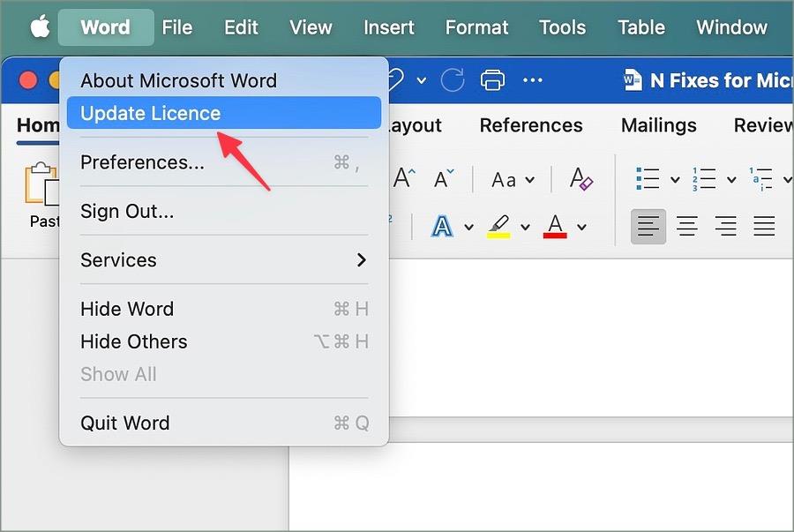Click the Paste clipboard icon
The height and width of the screenshot is (532, 794).
click(x=42, y=184)
